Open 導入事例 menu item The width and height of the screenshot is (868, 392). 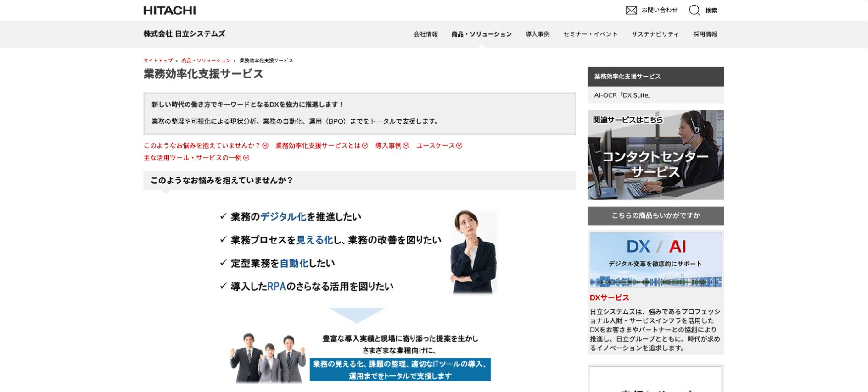point(538,34)
